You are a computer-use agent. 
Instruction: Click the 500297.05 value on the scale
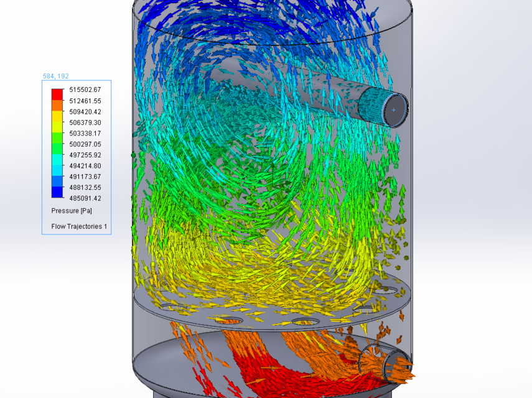84,144
